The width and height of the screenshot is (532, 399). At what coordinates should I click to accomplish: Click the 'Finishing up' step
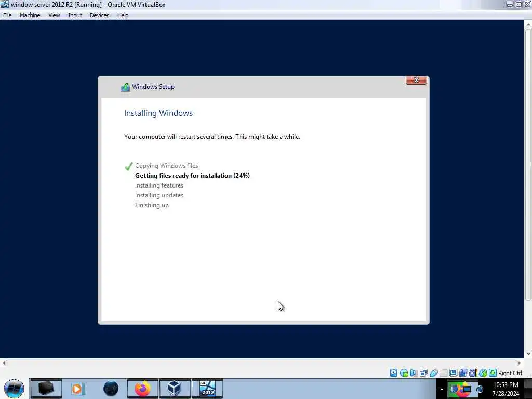coord(152,205)
